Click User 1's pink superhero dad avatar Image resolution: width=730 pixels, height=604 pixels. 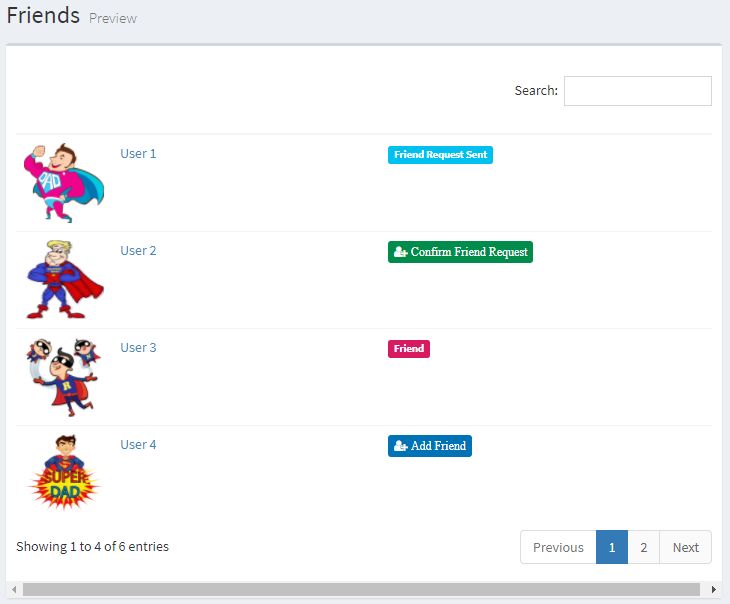(x=64, y=183)
